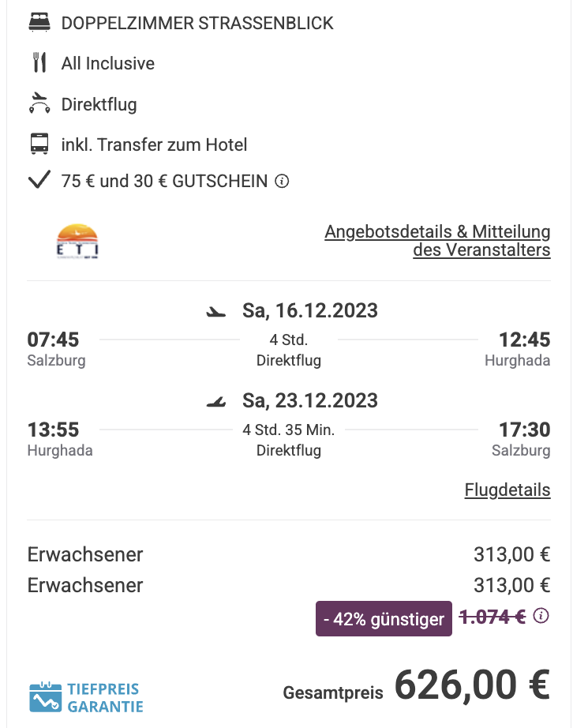Click the bus icon for hotel transfer

tap(39, 144)
